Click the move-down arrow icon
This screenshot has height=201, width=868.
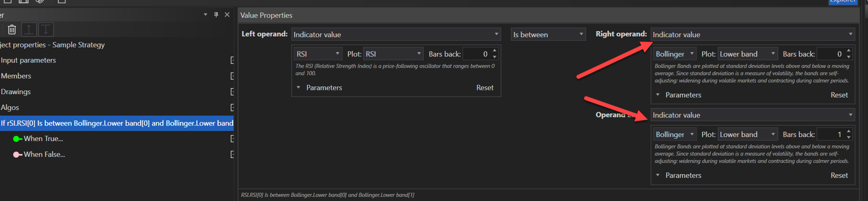tap(46, 30)
